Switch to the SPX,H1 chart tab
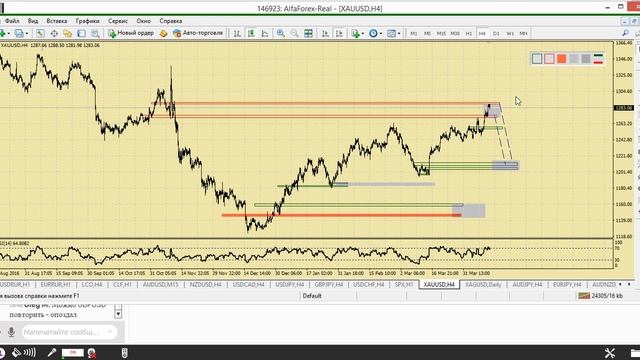The image size is (640, 360). [404, 284]
